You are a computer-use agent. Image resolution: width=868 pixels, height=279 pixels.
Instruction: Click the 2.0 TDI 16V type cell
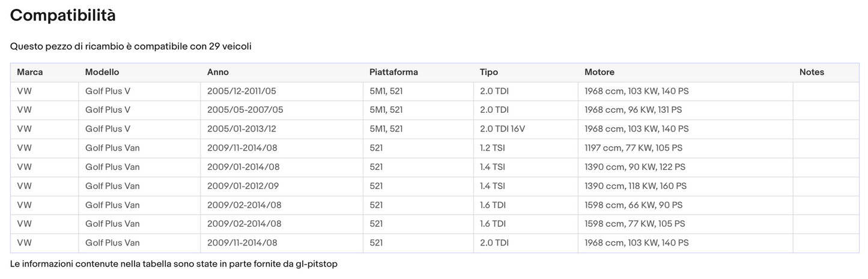point(502,129)
